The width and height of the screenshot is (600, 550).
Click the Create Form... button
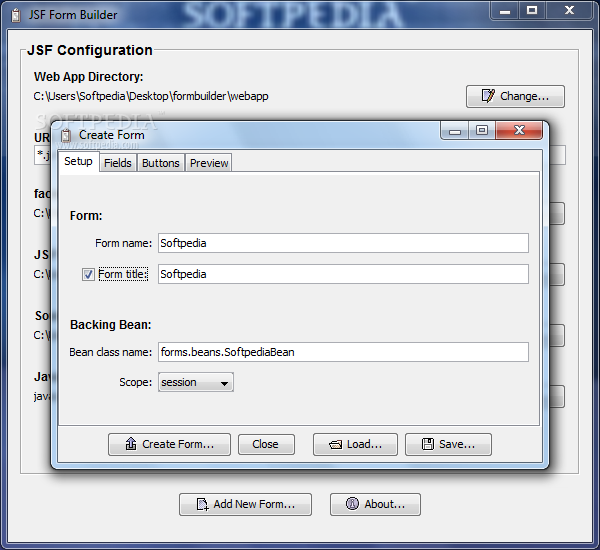pyautogui.click(x=170, y=444)
